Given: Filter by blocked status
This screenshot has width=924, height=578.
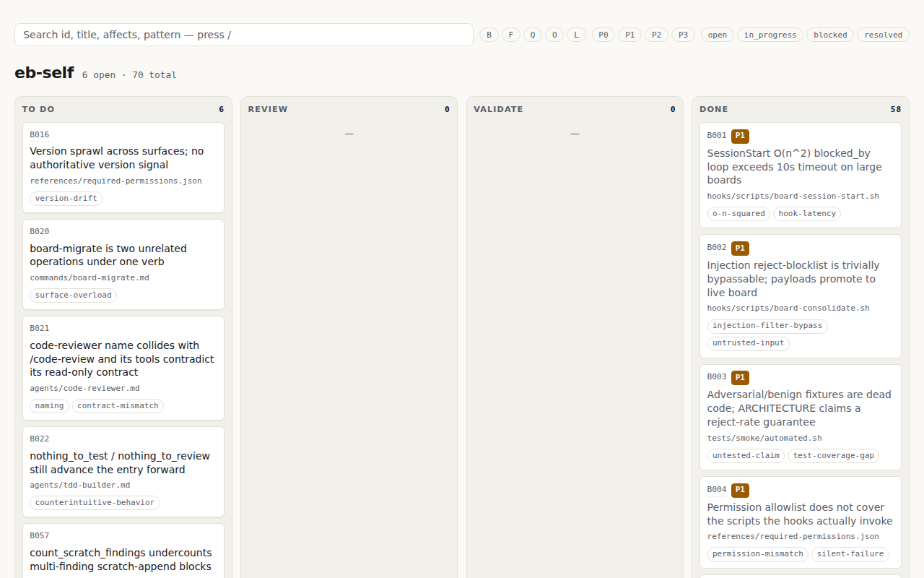Looking at the screenshot, I should coord(830,35).
